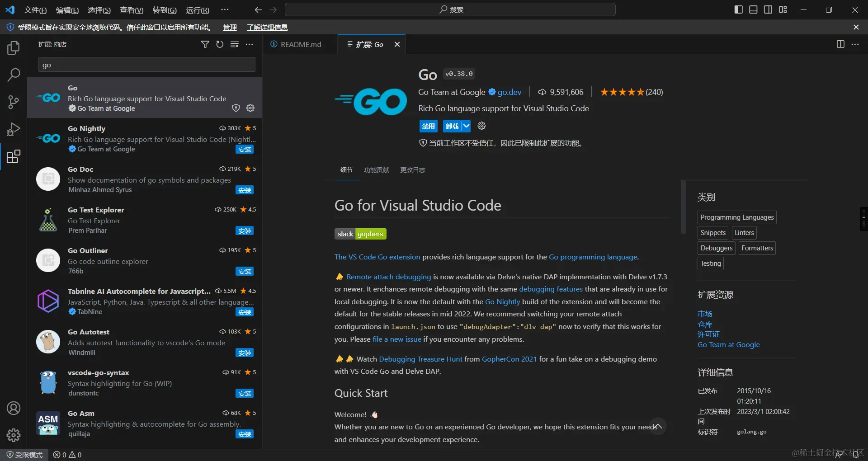Screen dimensions: 868x461
Task: Open the 查看(V) menu
Action: [132, 10]
